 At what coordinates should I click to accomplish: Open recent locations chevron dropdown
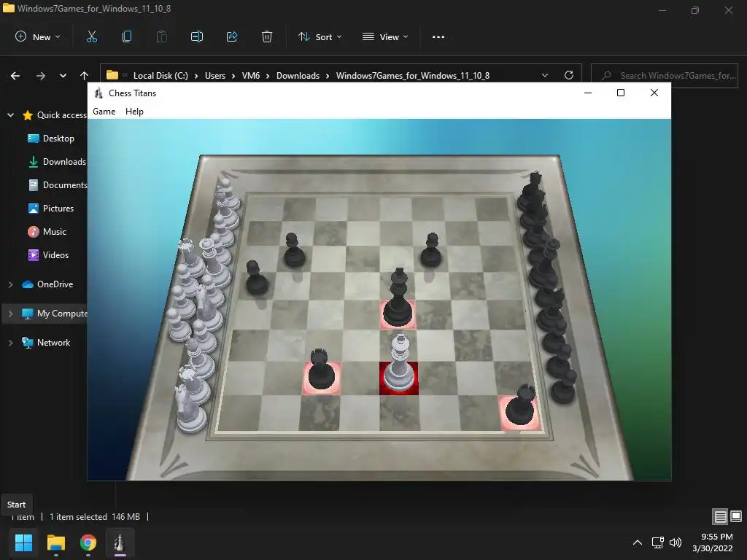click(x=63, y=75)
